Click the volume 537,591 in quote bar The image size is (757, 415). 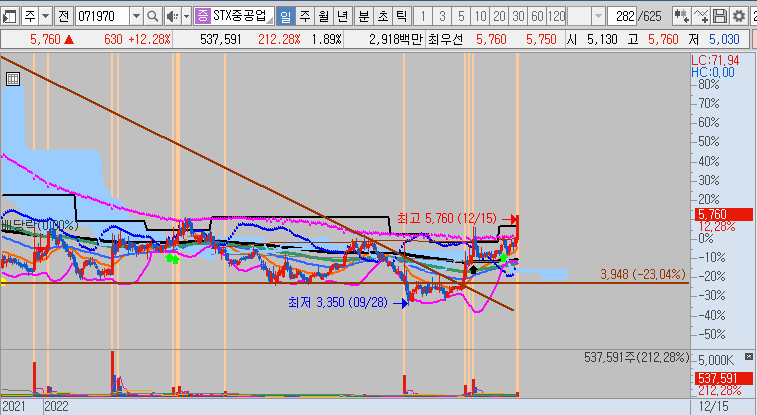(221, 39)
